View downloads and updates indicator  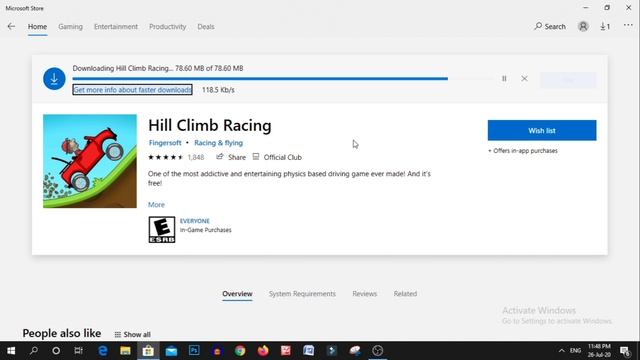coord(605,27)
